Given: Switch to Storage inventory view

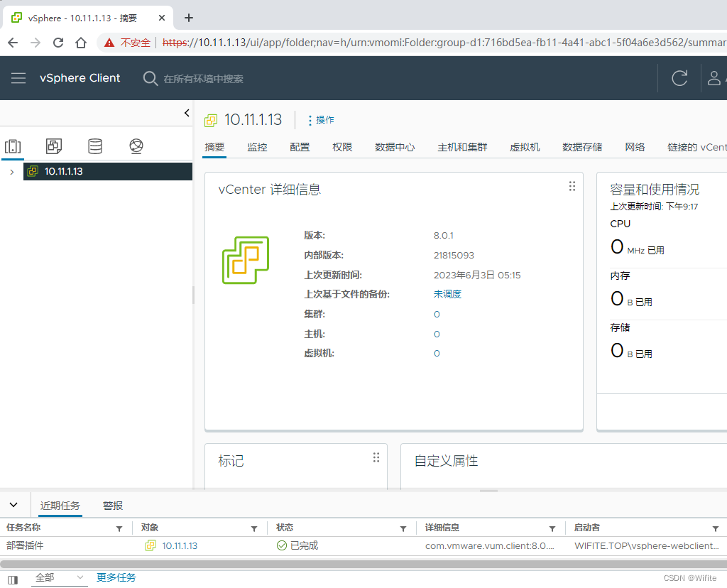Looking at the screenshot, I should 95,146.
